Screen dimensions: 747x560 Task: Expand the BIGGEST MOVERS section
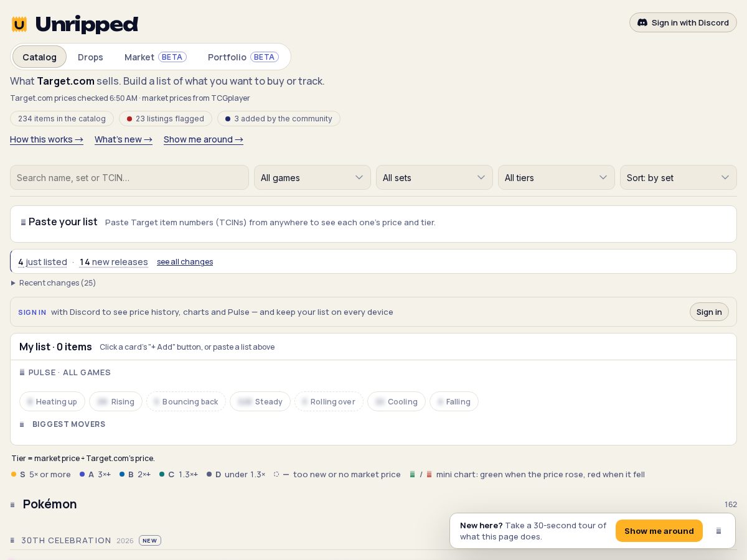62,424
